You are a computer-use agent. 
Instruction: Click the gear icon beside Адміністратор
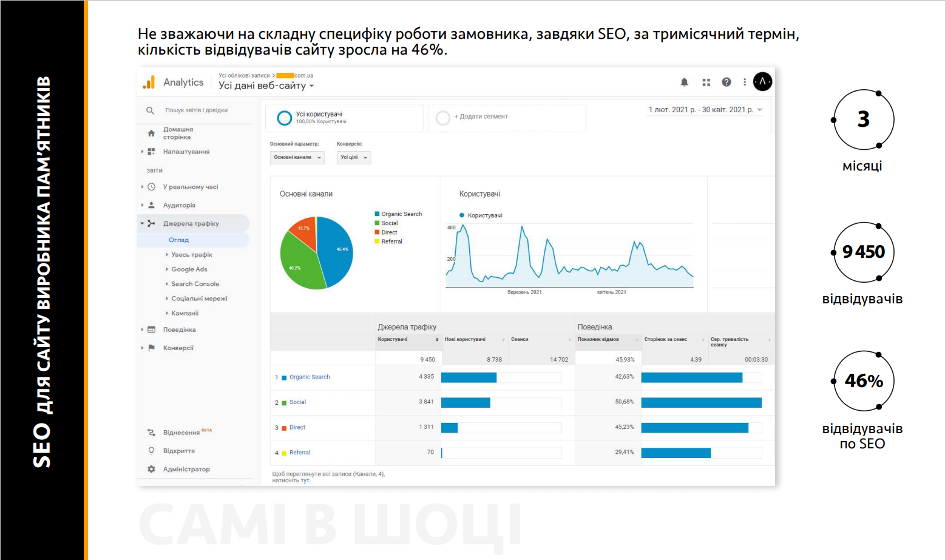click(x=151, y=469)
